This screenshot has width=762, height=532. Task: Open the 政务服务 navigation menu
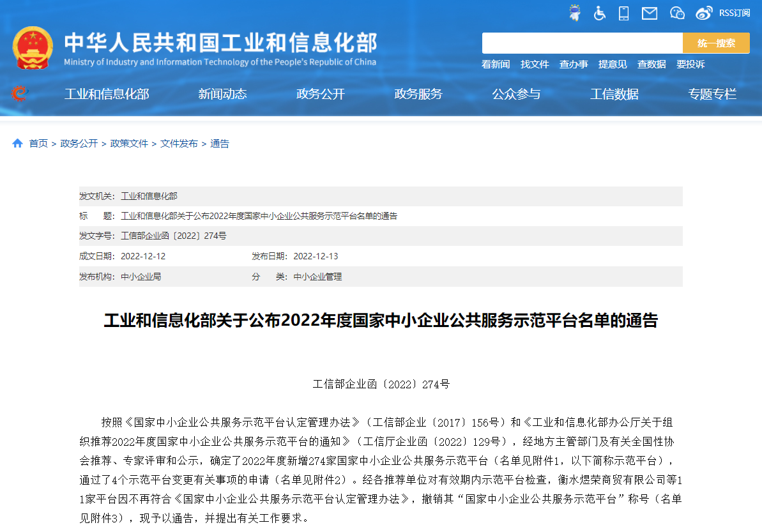click(418, 93)
